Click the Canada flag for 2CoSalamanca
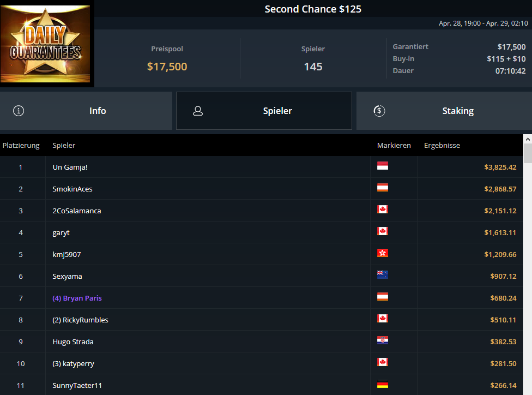The image size is (532, 395). (383, 209)
